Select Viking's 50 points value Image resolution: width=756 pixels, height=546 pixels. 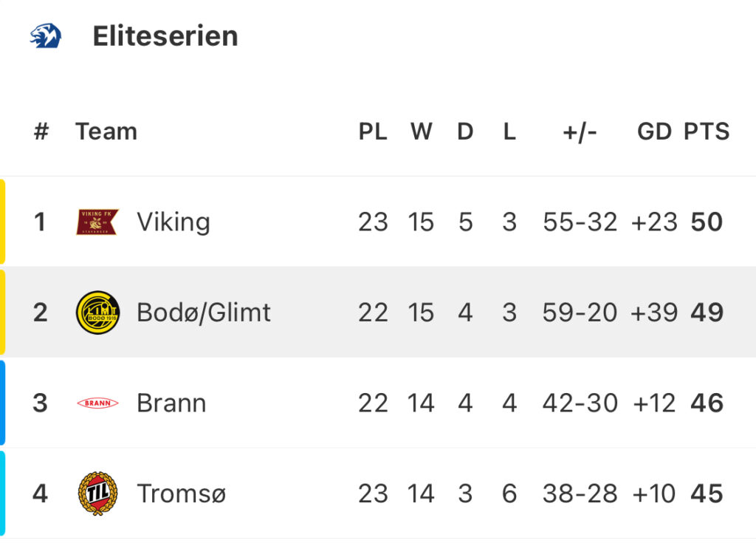[x=707, y=222]
